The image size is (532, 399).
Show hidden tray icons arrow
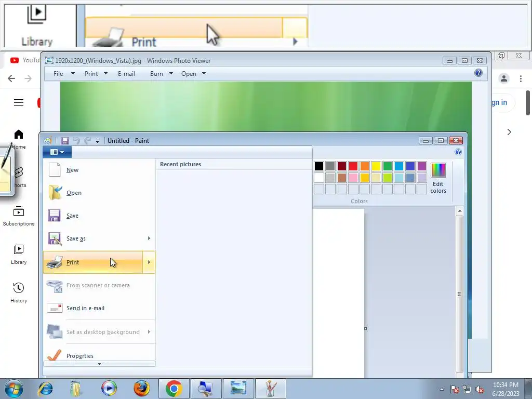(x=442, y=389)
